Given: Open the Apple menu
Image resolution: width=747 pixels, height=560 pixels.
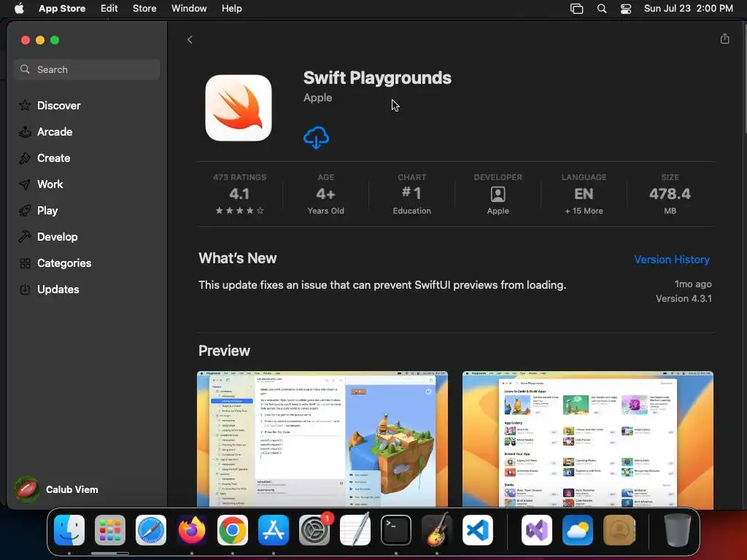Looking at the screenshot, I should pos(19,9).
